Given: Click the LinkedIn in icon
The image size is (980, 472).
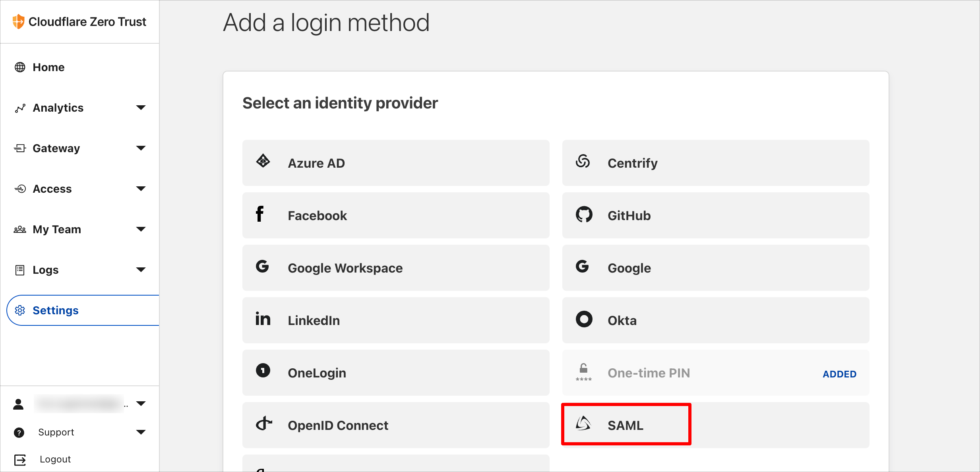Looking at the screenshot, I should click(x=263, y=319).
